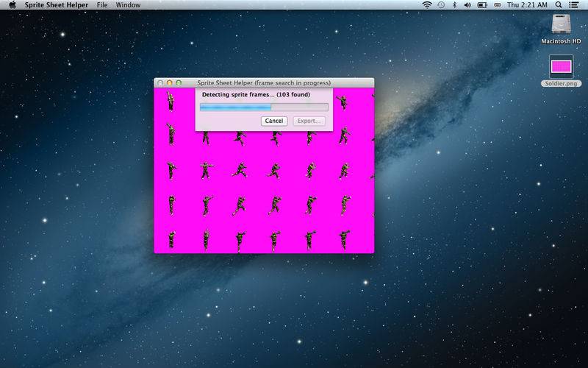
Task: Click the disabled Export... button
Action: (309, 121)
